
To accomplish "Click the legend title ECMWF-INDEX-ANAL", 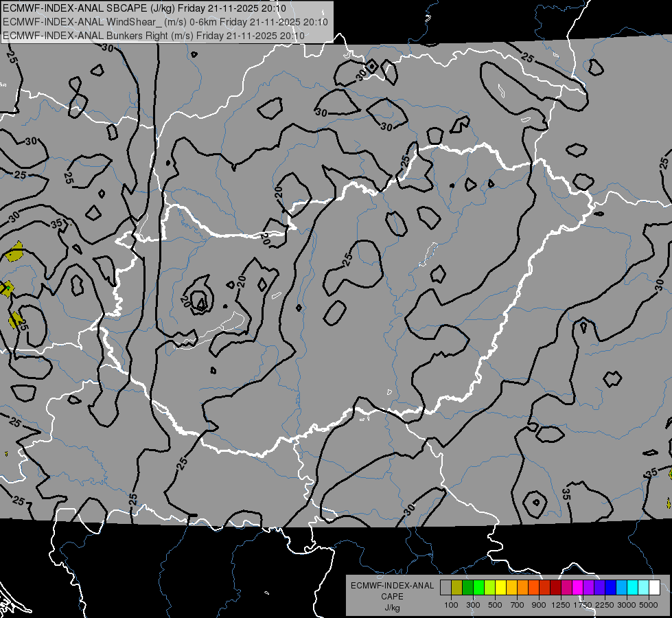I will [392, 586].
